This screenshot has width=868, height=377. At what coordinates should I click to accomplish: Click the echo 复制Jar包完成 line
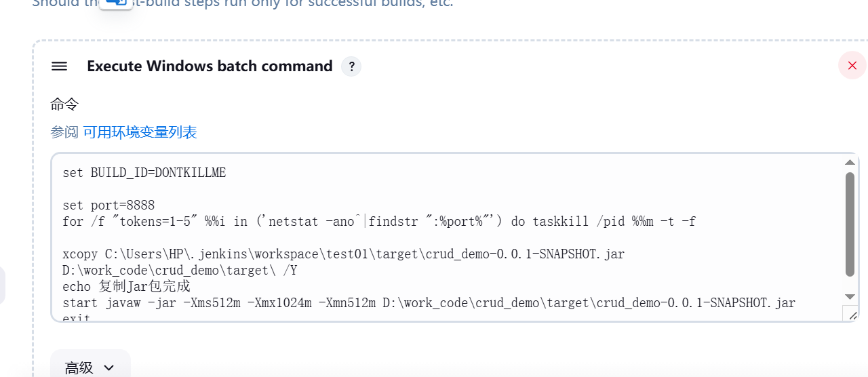[126, 286]
